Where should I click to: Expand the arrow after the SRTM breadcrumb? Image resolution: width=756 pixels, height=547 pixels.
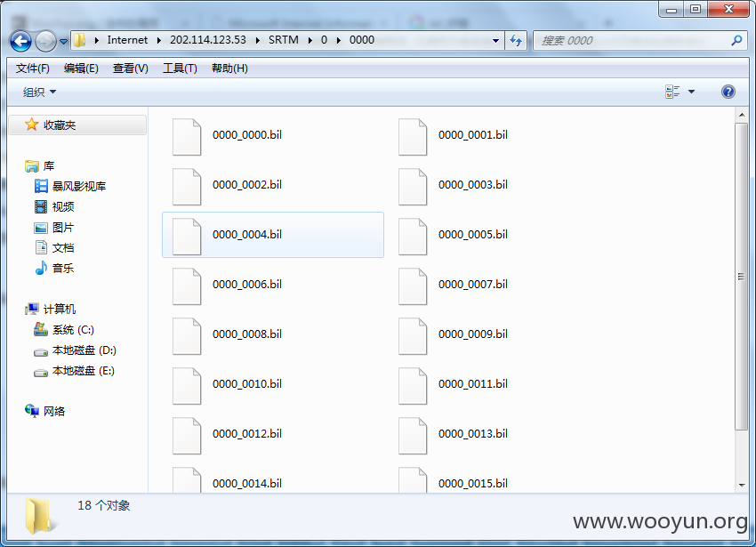(x=310, y=41)
